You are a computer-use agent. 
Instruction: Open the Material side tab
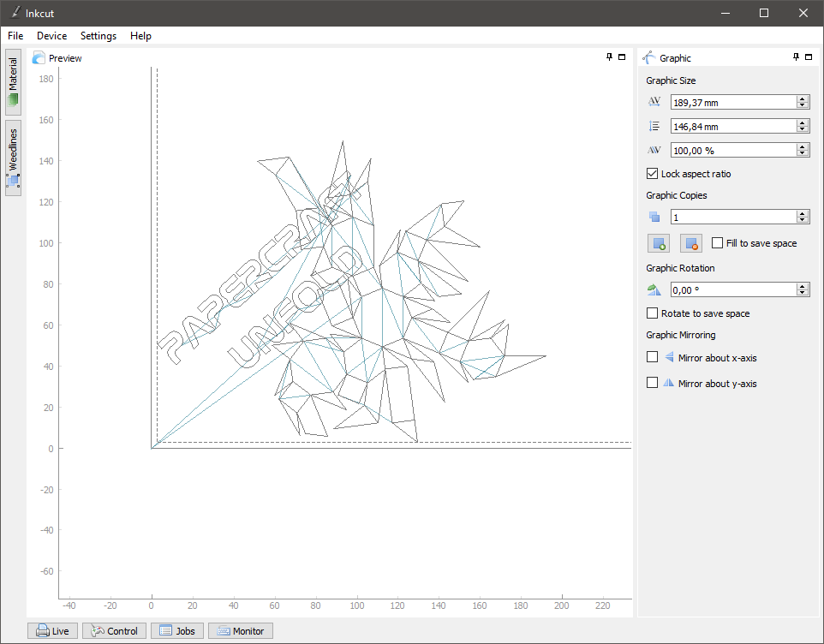click(x=13, y=82)
